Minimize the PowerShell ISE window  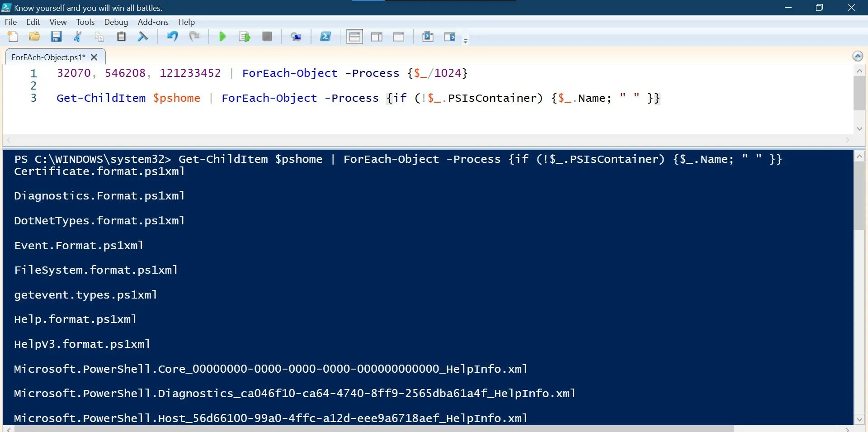click(x=788, y=8)
